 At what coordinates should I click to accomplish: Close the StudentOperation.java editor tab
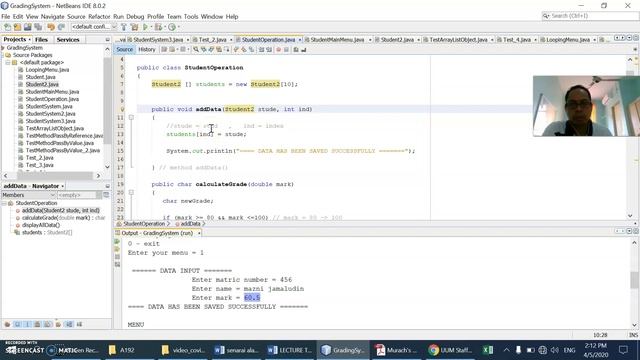[x=300, y=40]
